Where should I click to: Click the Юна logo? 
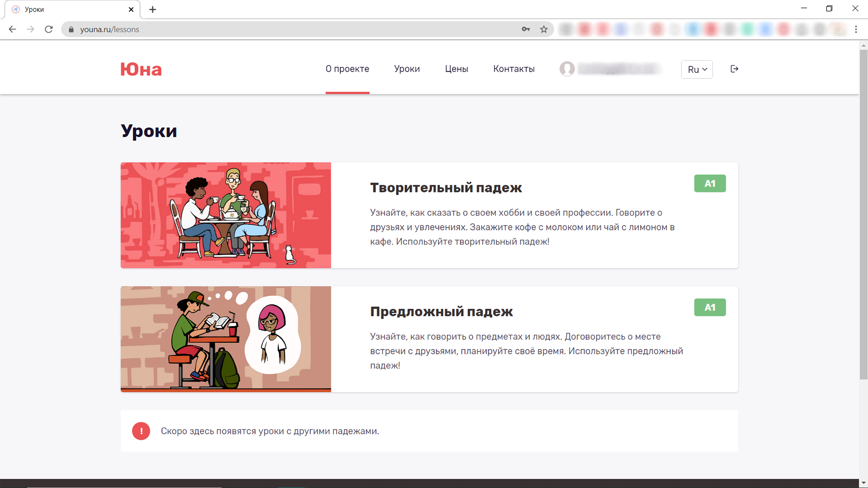[x=141, y=69]
